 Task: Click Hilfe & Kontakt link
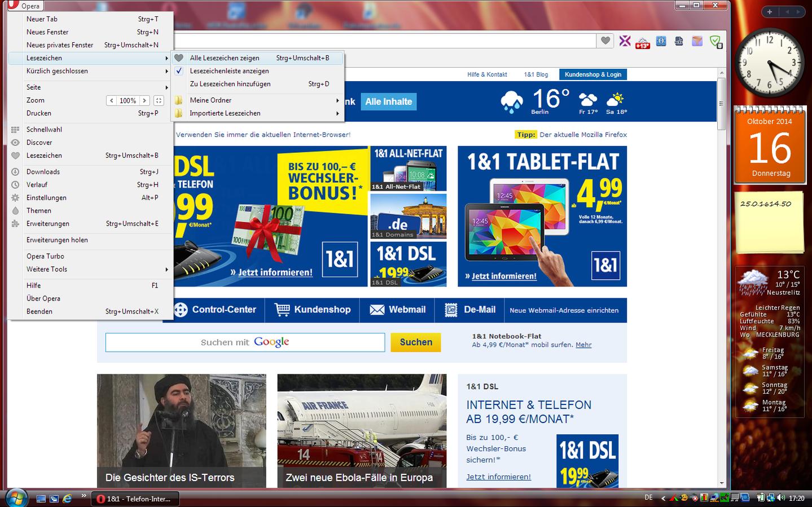(x=487, y=74)
